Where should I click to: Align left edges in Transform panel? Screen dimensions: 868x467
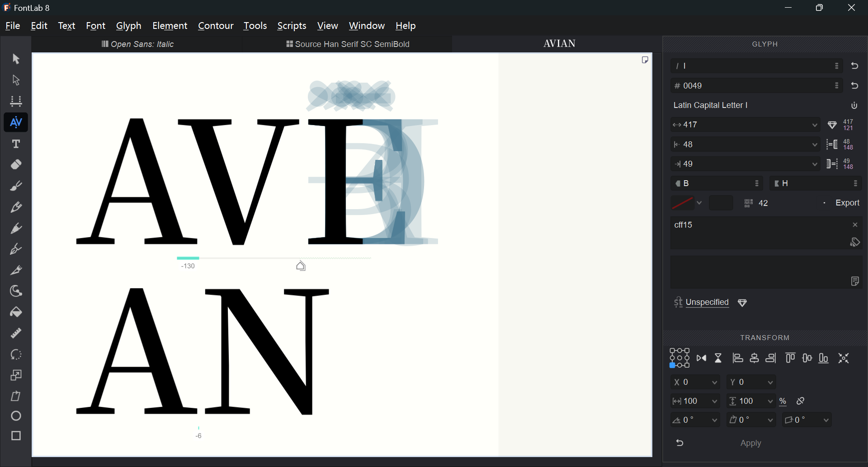(x=738, y=359)
